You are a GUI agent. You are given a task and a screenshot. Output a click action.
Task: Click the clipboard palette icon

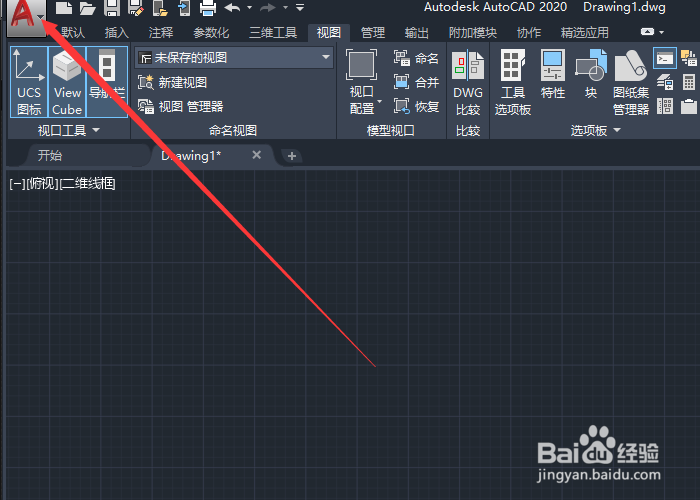(689, 106)
